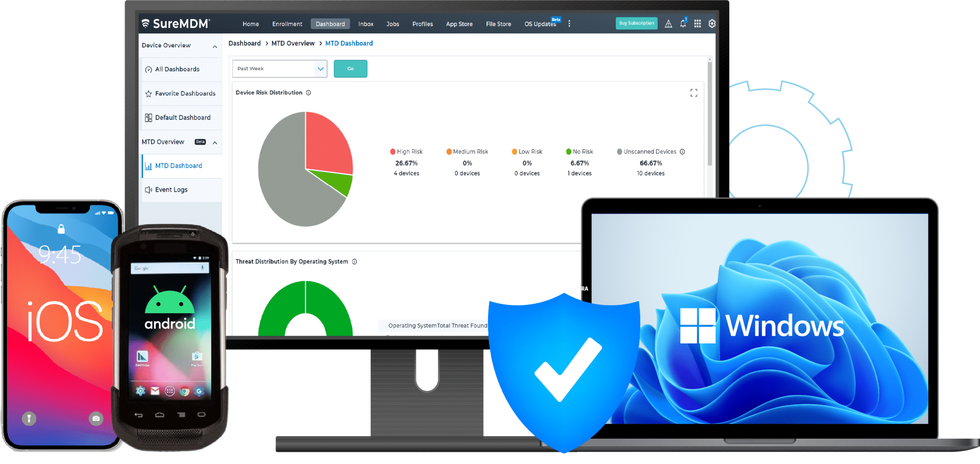980x464 pixels.
Task: Open the apps grid icon
Action: tap(697, 24)
